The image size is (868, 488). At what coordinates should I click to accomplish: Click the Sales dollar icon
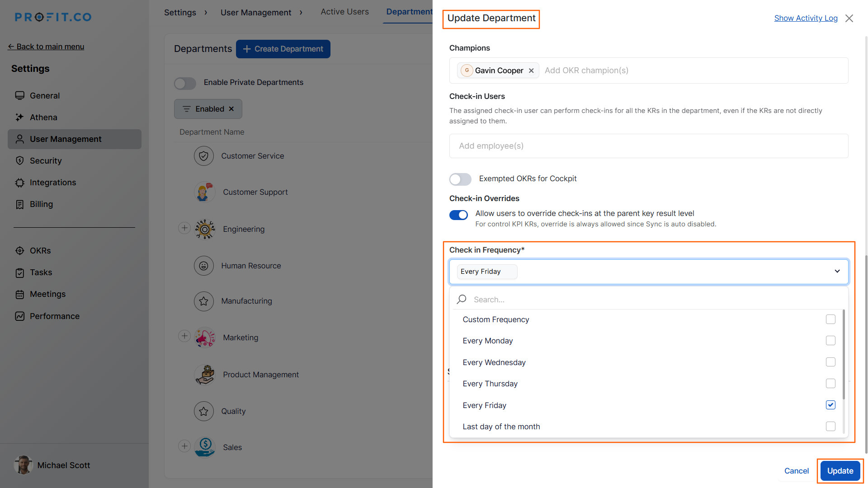coord(205,447)
